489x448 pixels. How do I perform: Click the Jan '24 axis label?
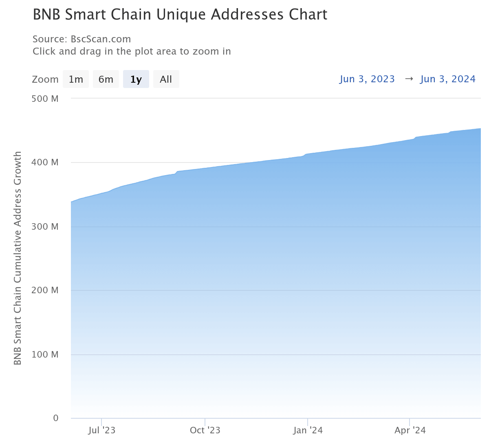coord(308,430)
